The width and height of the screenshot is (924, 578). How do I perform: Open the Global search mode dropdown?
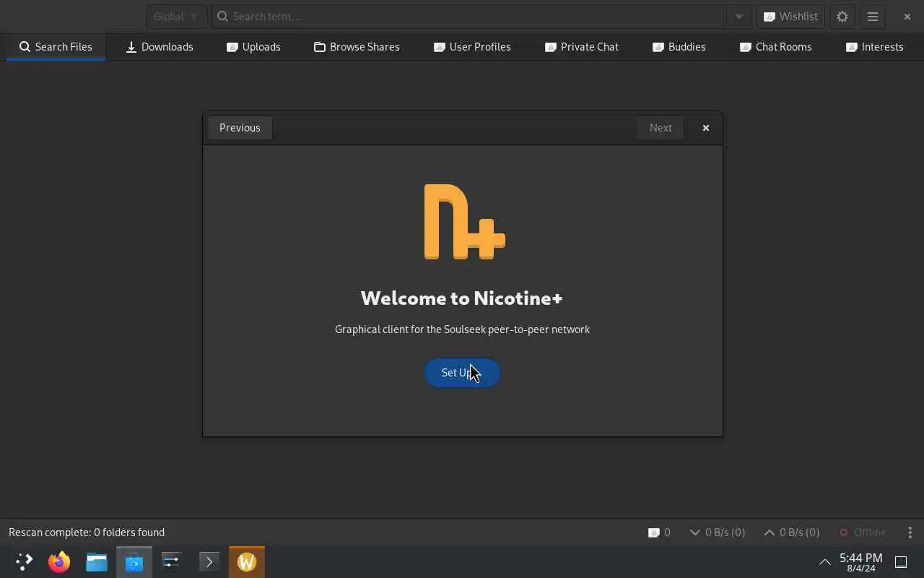click(x=176, y=16)
